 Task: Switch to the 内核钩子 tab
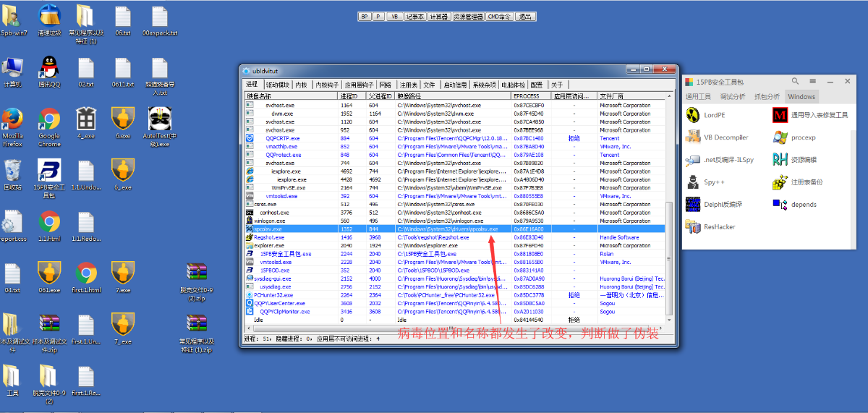pyautogui.click(x=326, y=85)
